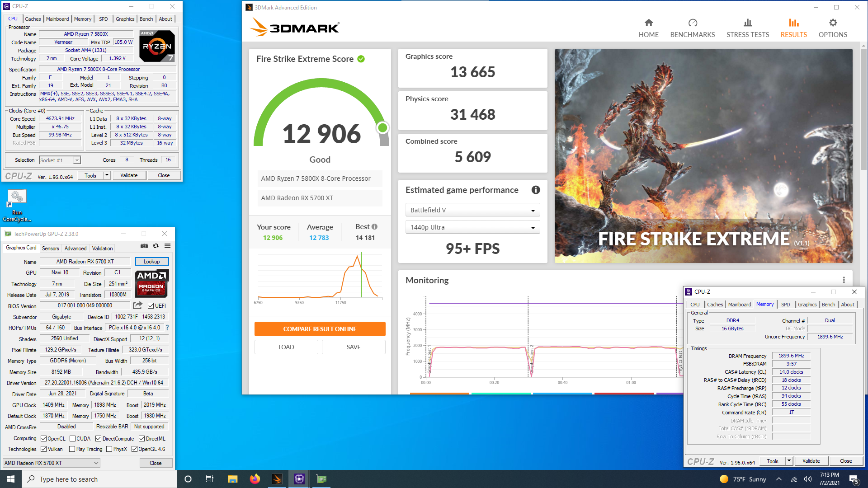Switch to GPU-Z via taskbar icon
The height and width of the screenshot is (488, 868).
click(321, 479)
